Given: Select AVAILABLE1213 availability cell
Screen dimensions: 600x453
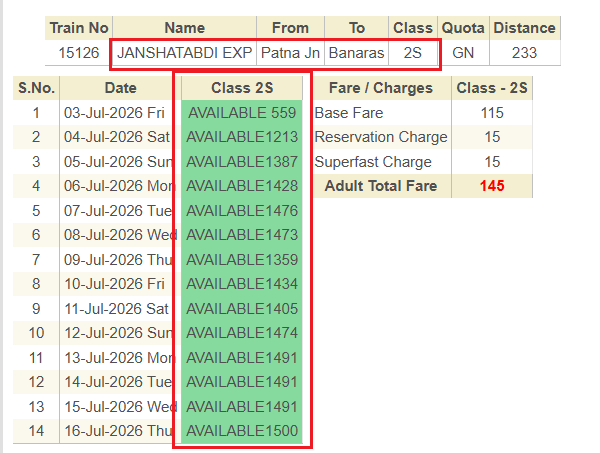Looking at the screenshot, I should point(242,137).
